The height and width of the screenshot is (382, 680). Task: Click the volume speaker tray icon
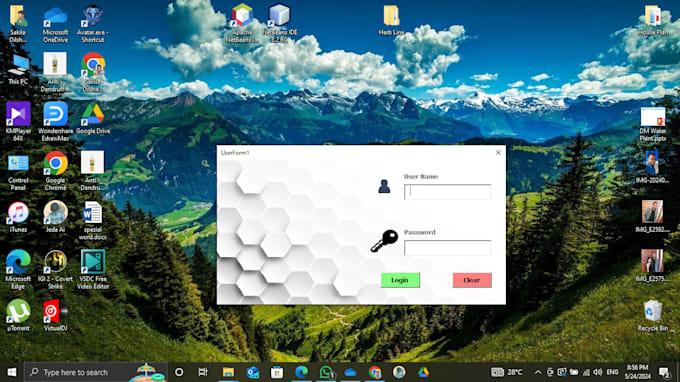tap(598, 372)
